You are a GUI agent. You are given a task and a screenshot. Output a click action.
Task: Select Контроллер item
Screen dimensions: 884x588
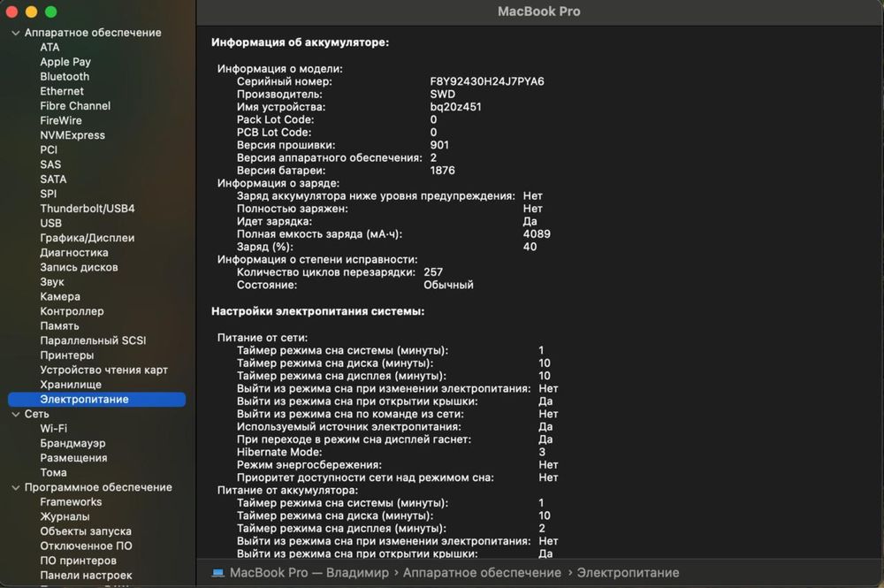tap(72, 311)
